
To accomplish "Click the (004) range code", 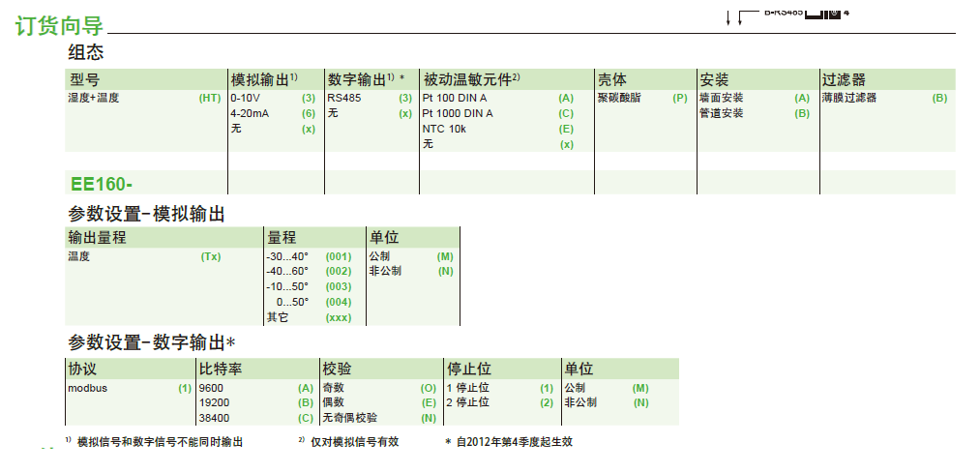I will [x=339, y=303].
